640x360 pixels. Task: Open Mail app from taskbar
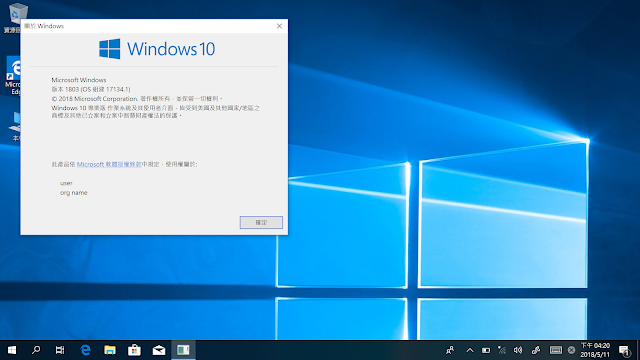[x=159, y=350]
